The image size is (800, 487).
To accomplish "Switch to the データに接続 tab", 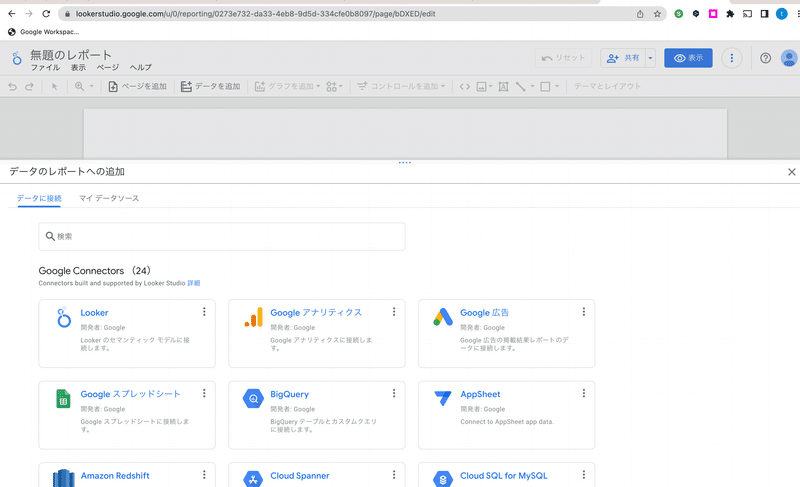I will pos(39,198).
